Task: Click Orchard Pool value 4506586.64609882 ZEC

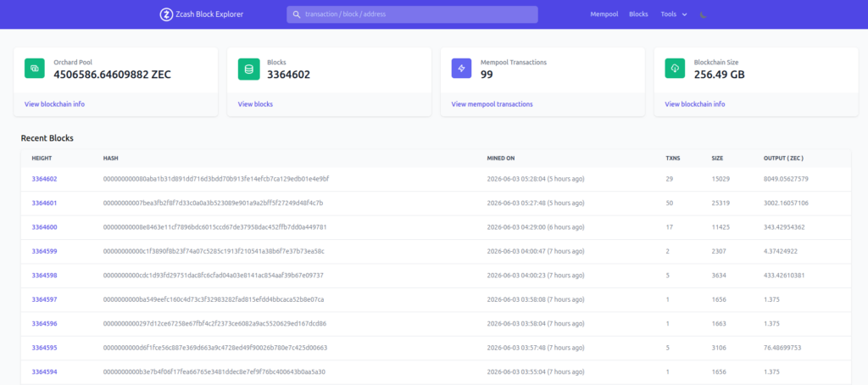Action: [x=113, y=75]
